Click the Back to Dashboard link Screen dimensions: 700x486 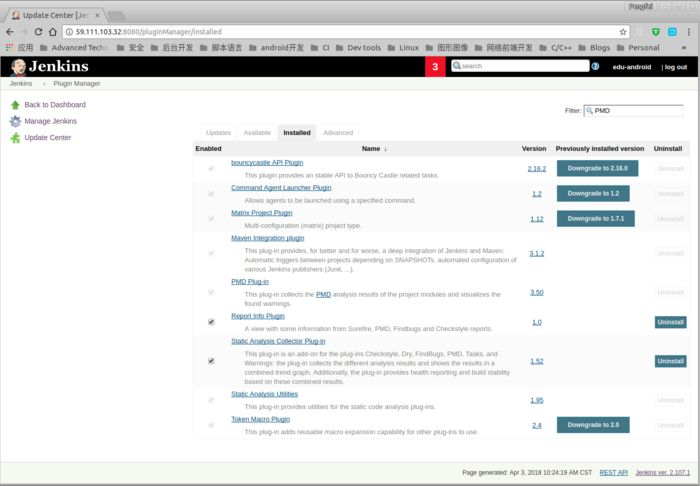click(x=55, y=104)
